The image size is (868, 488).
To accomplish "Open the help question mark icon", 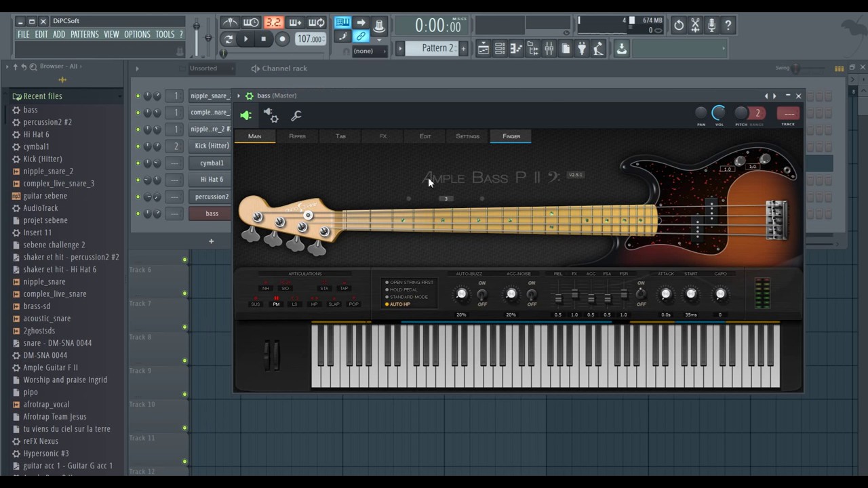I will tap(728, 25).
